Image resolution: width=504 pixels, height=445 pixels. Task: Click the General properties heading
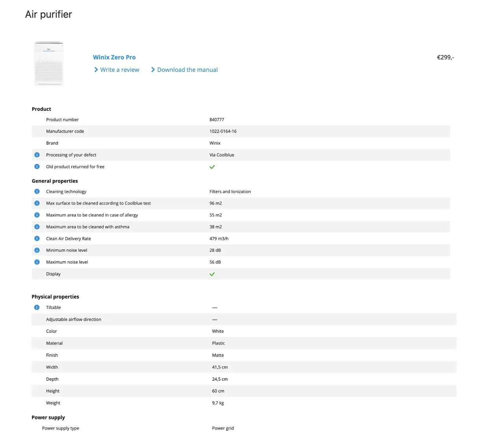click(x=55, y=181)
